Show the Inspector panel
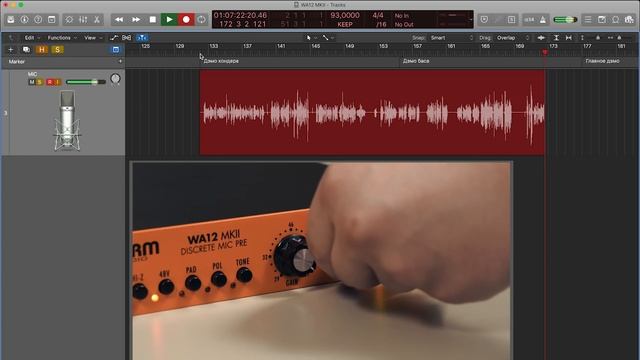Image resolution: width=640 pixels, height=360 pixels. tap(24, 20)
